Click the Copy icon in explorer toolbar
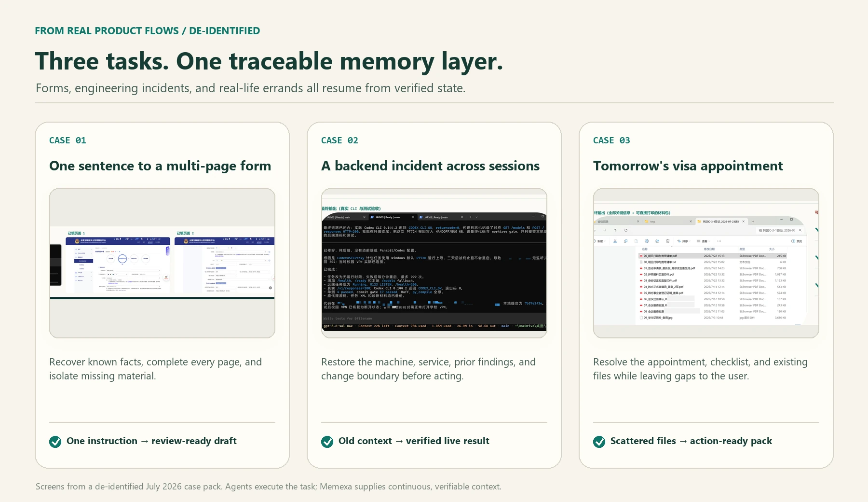This screenshot has height=502, width=868. pyautogui.click(x=625, y=241)
